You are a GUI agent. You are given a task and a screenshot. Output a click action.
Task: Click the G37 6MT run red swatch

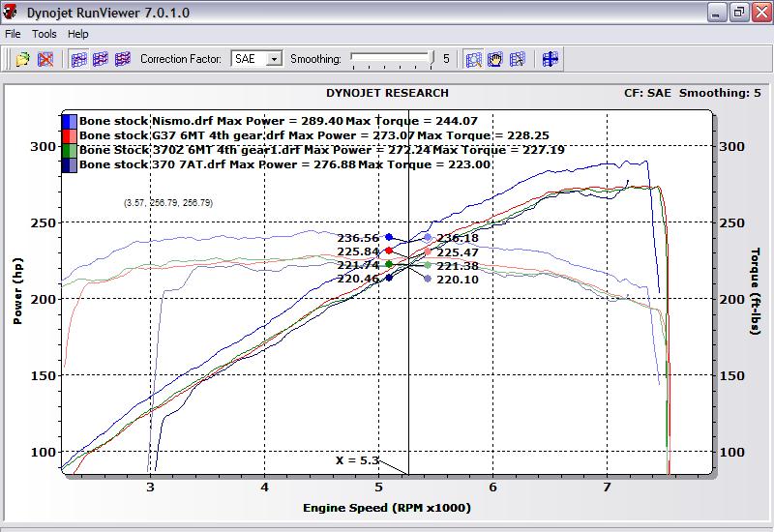69,135
